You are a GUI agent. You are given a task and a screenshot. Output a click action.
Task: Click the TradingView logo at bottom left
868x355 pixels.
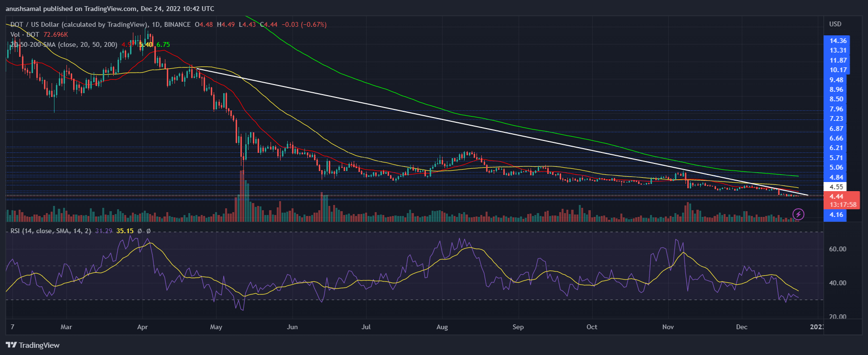pos(33,345)
